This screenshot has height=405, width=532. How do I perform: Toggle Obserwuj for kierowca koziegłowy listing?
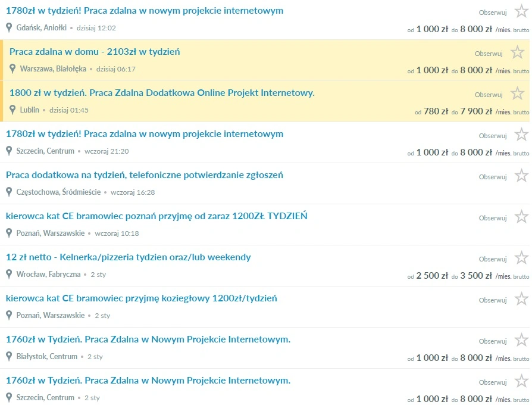(492, 300)
